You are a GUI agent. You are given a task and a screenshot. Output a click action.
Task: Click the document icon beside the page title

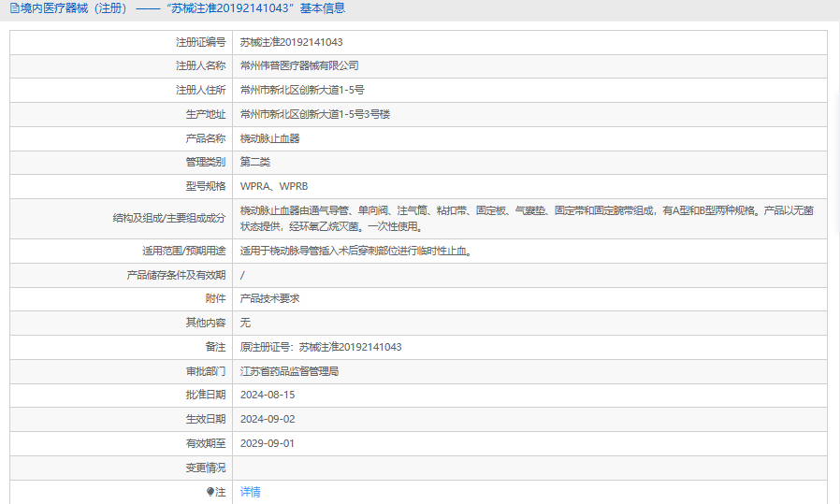pyautogui.click(x=14, y=8)
